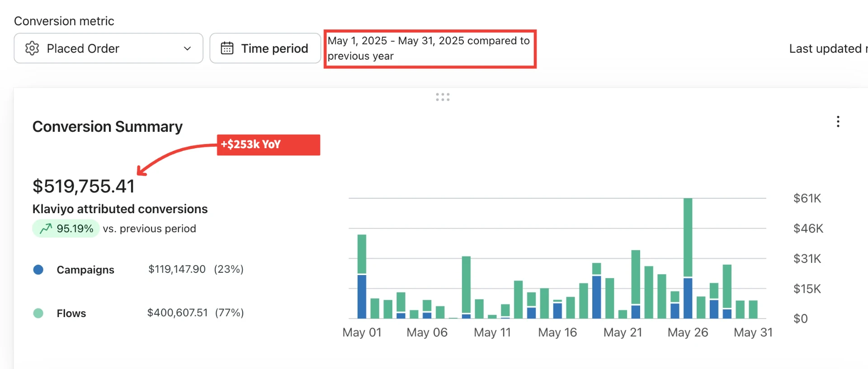Click the $31K y-axis label
Viewport: 868px width, 369px height.
click(x=807, y=258)
